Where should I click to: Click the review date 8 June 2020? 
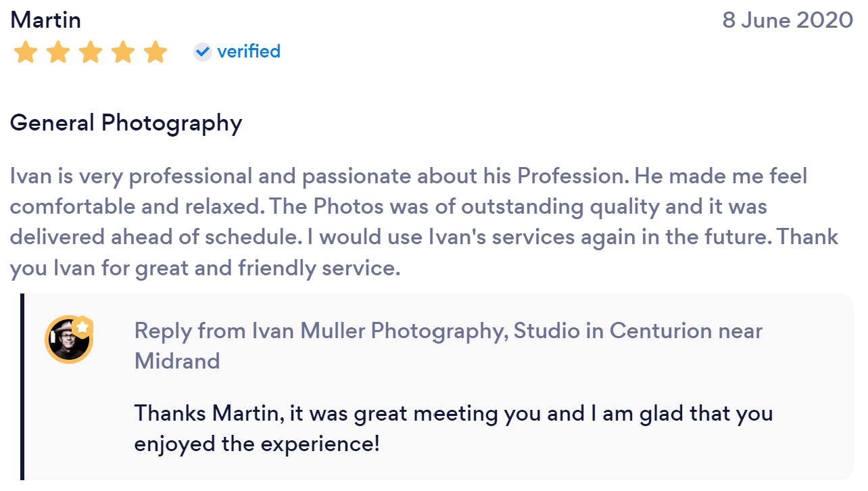pyautogui.click(x=787, y=20)
